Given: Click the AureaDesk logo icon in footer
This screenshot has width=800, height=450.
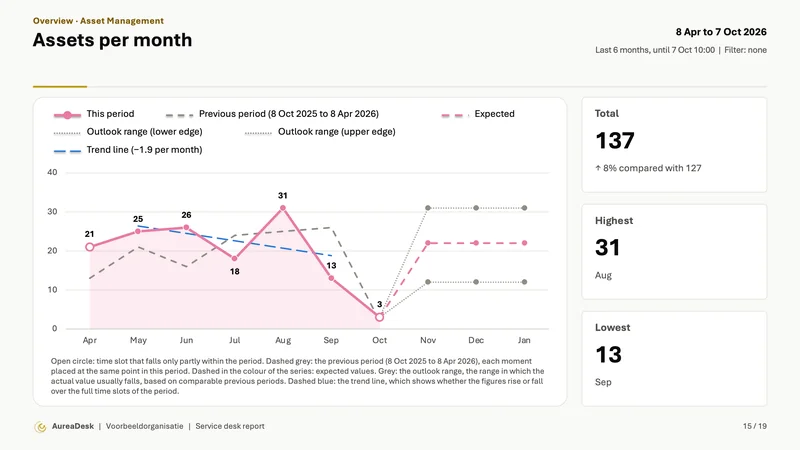Looking at the screenshot, I should (x=40, y=427).
